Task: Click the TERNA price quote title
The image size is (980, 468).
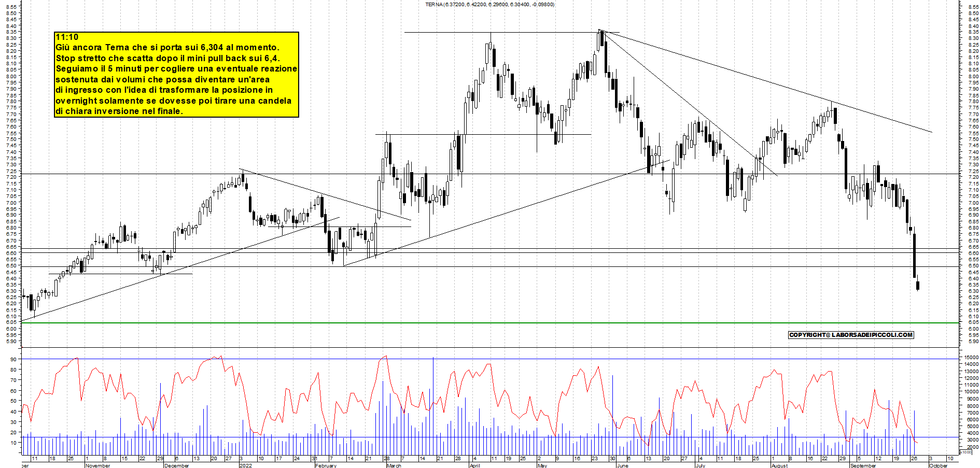Action: [489, 5]
